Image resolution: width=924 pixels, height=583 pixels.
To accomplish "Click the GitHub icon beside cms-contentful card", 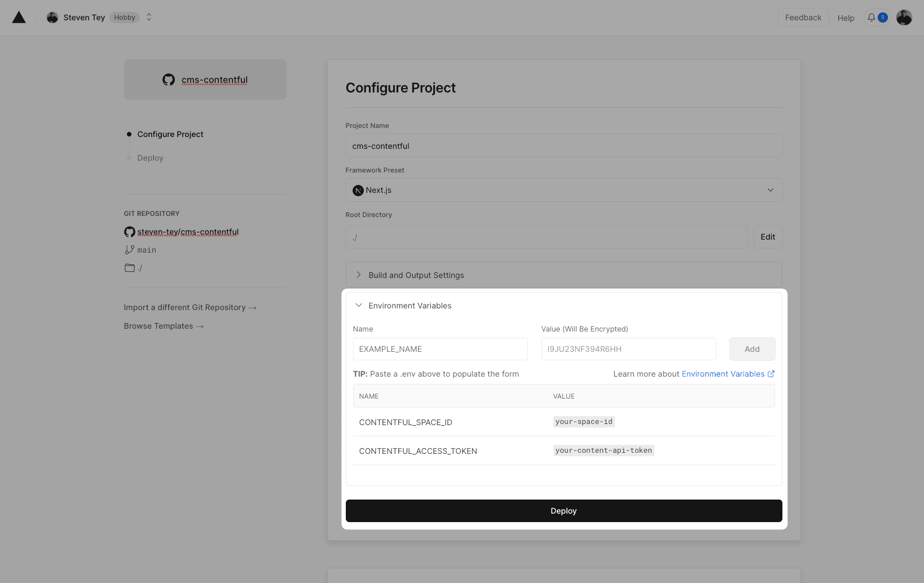I will (169, 79).
